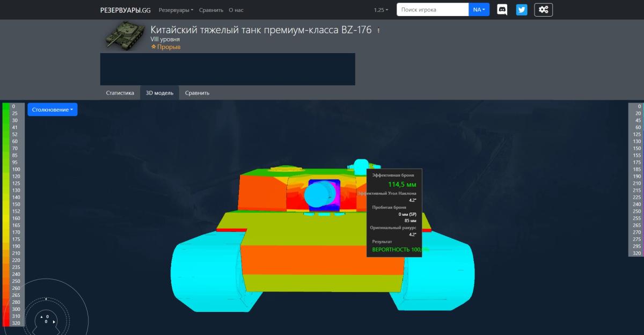Click the BZ-176 tank thumbnail image
Screen dimensions: 644x335
[x=123, y=36]
